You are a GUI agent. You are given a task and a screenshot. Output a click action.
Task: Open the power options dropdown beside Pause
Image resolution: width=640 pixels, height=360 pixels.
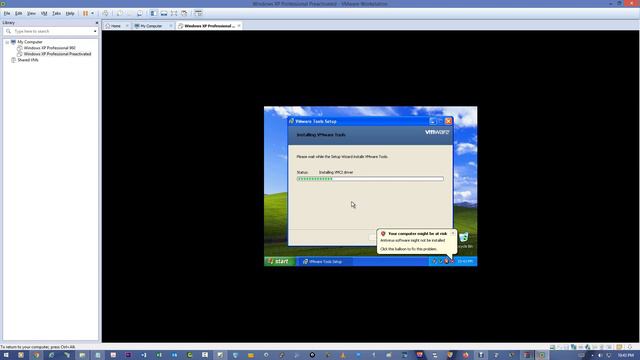point(92,13)
